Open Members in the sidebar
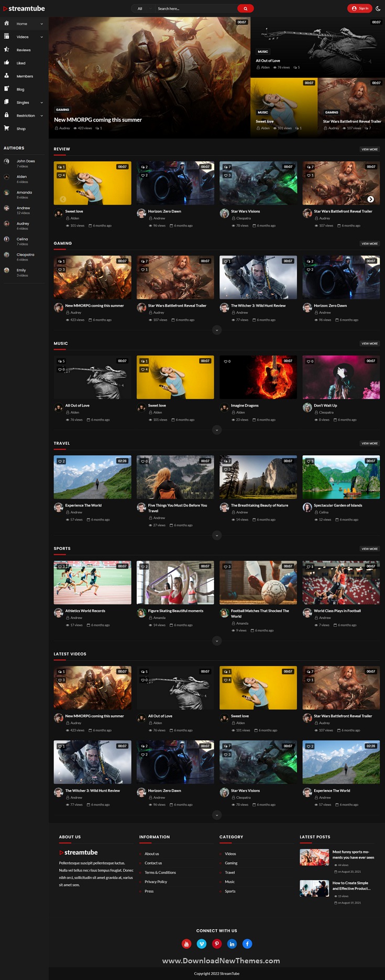The image size is (385, 980). (25, 76)
